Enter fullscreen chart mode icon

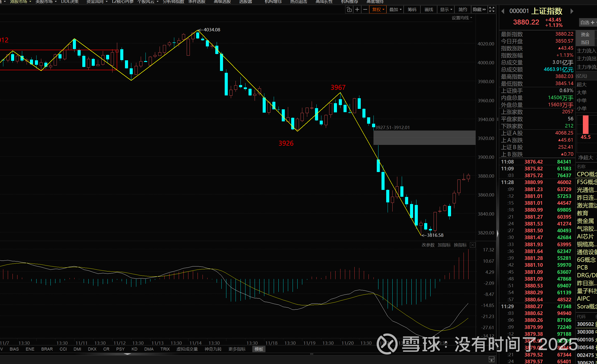pyautogui.click(x=492, y=10)
